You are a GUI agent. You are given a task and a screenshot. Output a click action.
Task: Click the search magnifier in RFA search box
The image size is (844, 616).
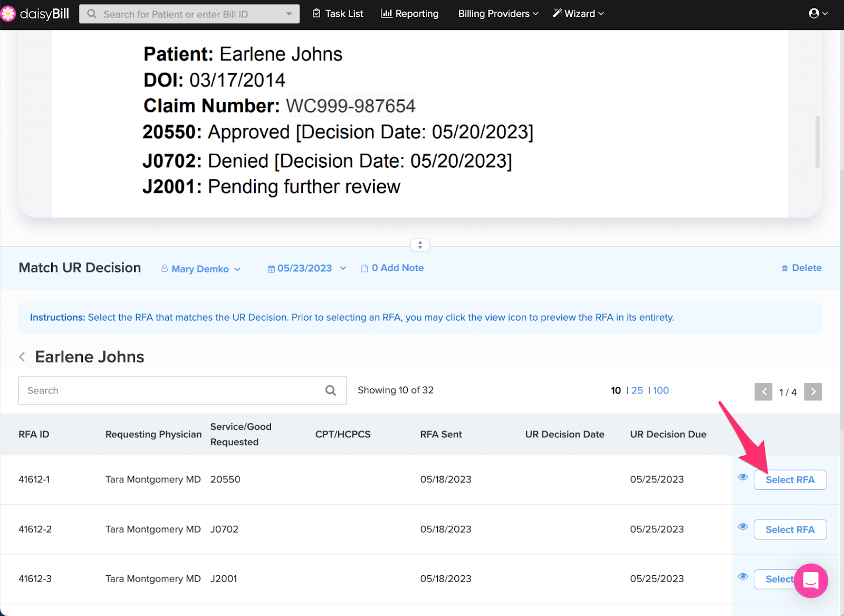(331, 390)
